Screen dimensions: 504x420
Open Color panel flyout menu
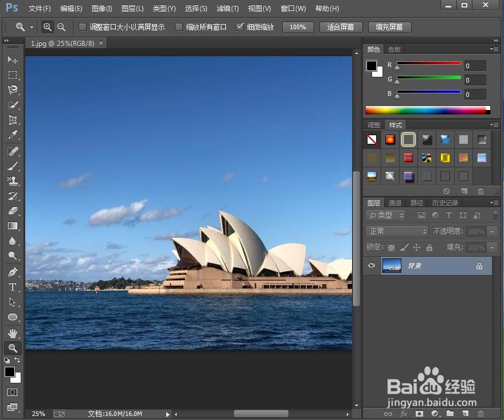[494, 49]
